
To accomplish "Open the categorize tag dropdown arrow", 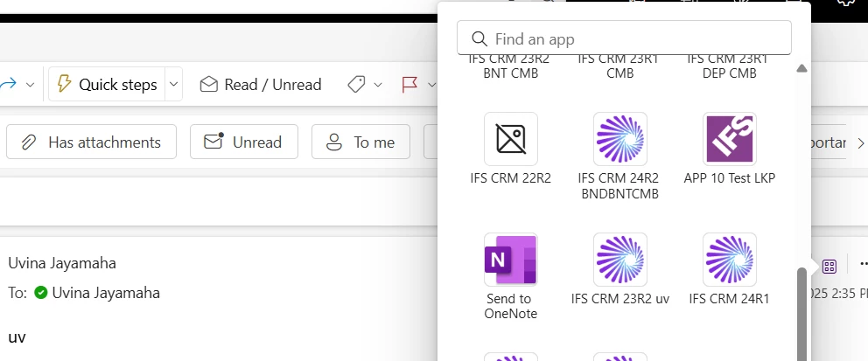I will 378,85.
